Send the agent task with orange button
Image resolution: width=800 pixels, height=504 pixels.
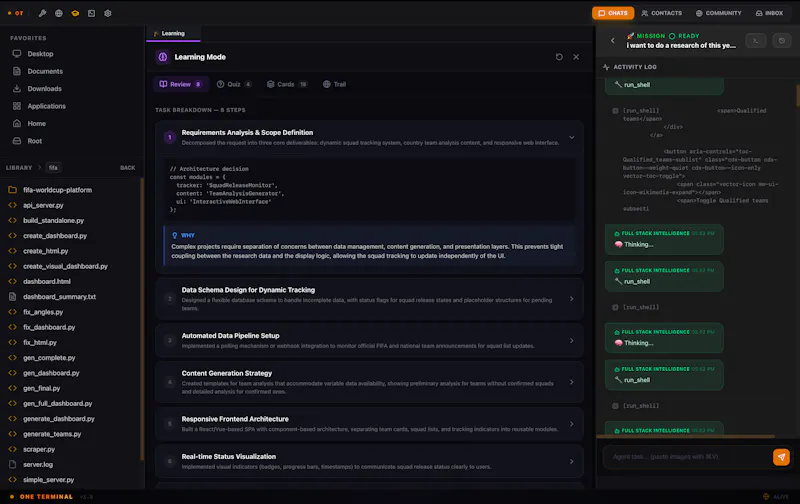coord(781,457)
